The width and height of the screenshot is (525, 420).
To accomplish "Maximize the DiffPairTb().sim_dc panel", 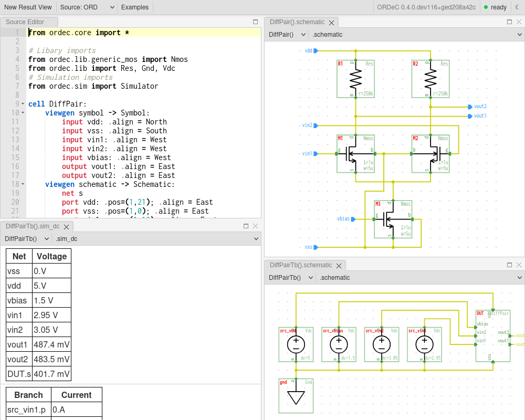I will [246, 226].
